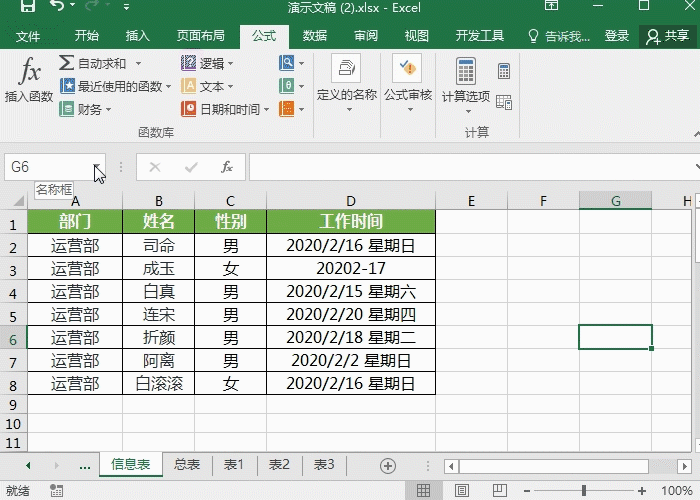The width and height of the screenshot is (700, 500).
Task: Collapse the ribbon with the chevron
Action: 696,133
